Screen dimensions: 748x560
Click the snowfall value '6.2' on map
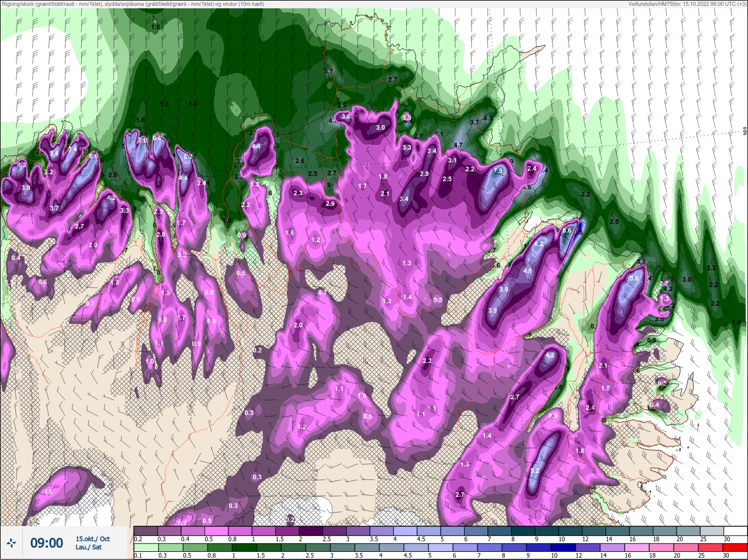(539, 244)
